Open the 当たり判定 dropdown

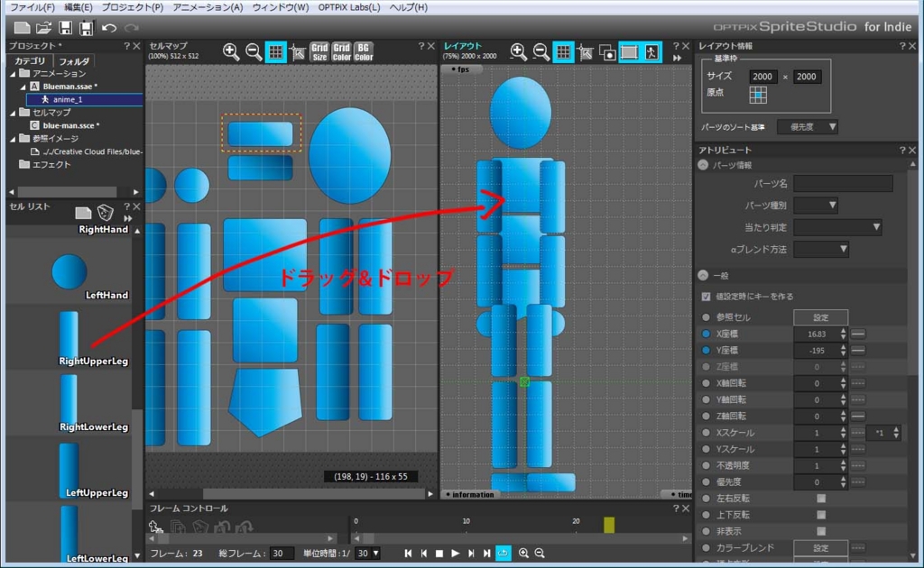tap(837, 227)
